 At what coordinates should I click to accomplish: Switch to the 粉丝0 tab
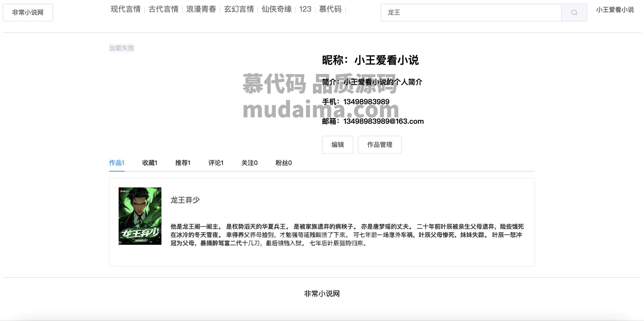pyautogui.click(x=284, y=163)
